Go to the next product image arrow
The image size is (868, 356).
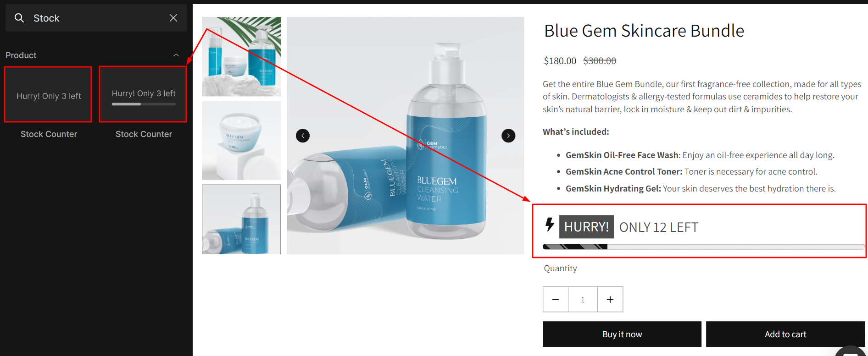[508, 136]
